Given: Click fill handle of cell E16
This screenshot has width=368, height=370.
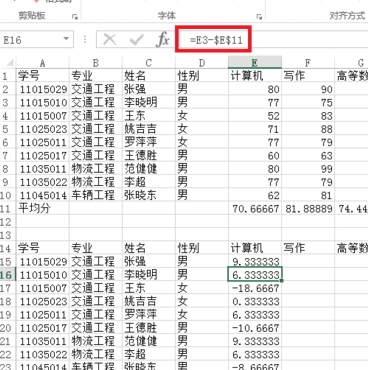Looking at the screenshot, I should (282, 281).
